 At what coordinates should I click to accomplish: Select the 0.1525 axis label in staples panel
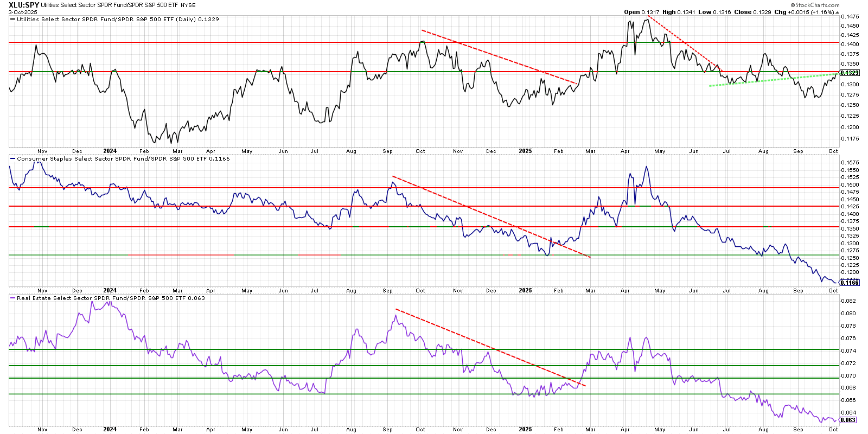850,177
